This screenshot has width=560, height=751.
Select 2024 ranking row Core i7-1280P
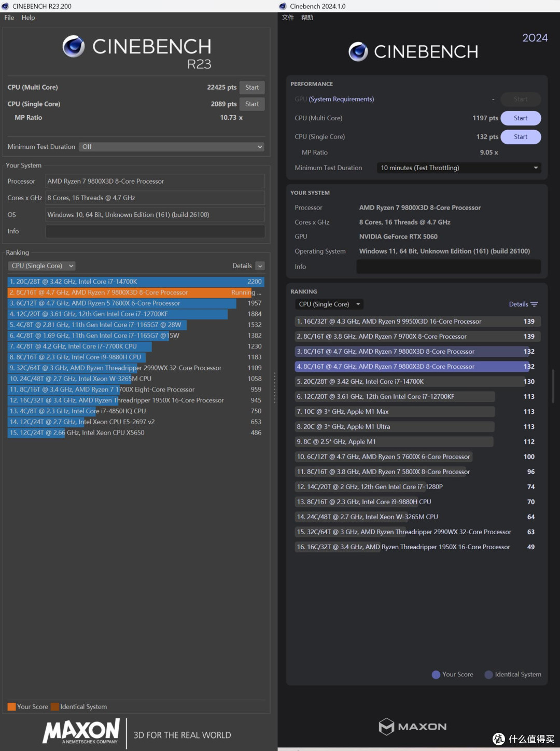(417, 487)
